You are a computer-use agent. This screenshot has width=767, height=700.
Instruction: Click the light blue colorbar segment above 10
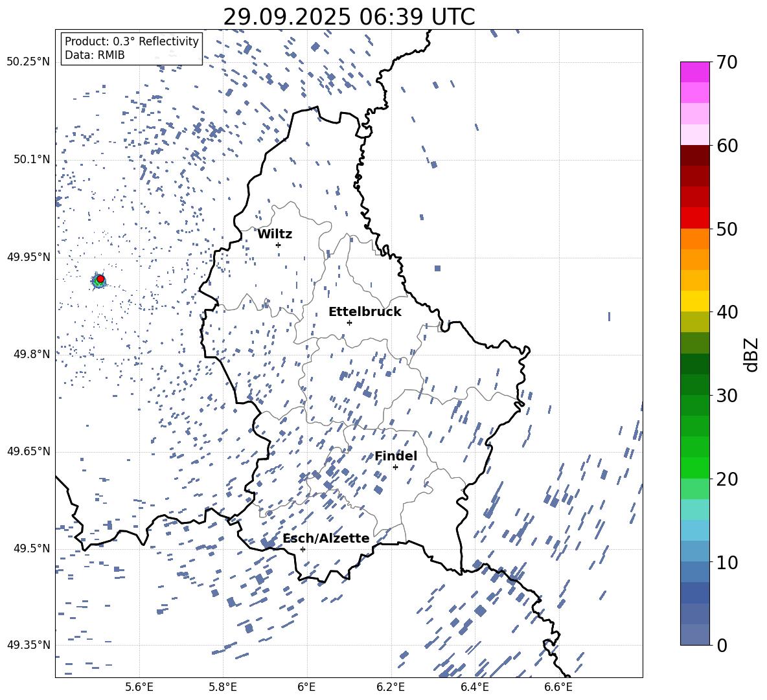click(694, 551)
